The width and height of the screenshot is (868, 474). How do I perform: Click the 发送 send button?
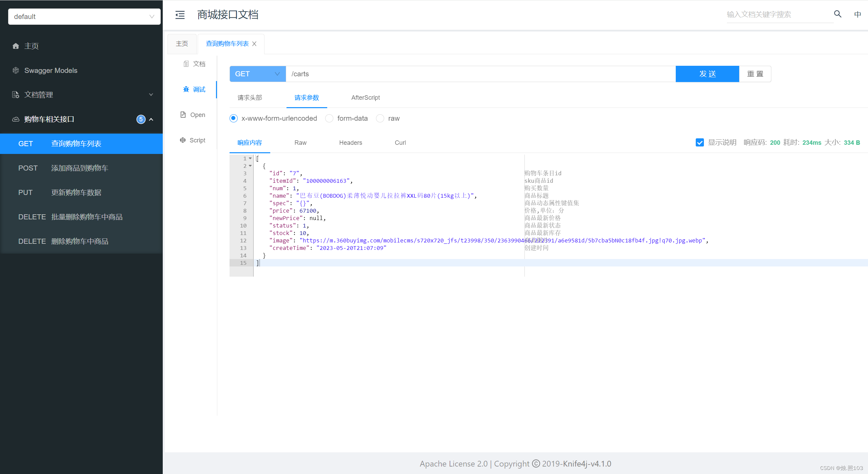point(707,74)
